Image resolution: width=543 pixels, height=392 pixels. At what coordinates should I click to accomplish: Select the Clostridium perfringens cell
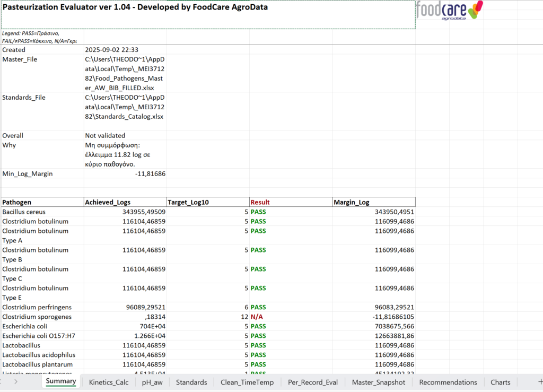42,307
